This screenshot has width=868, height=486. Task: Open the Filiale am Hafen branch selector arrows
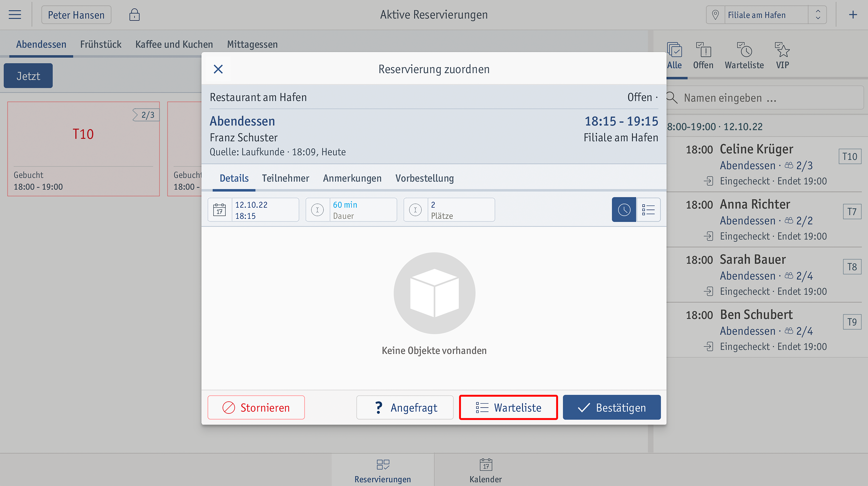point(818,15)
